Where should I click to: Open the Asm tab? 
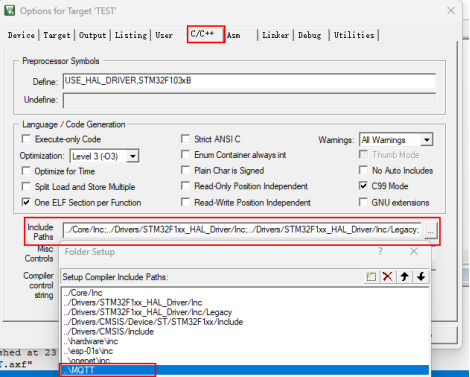pos(234,35)
